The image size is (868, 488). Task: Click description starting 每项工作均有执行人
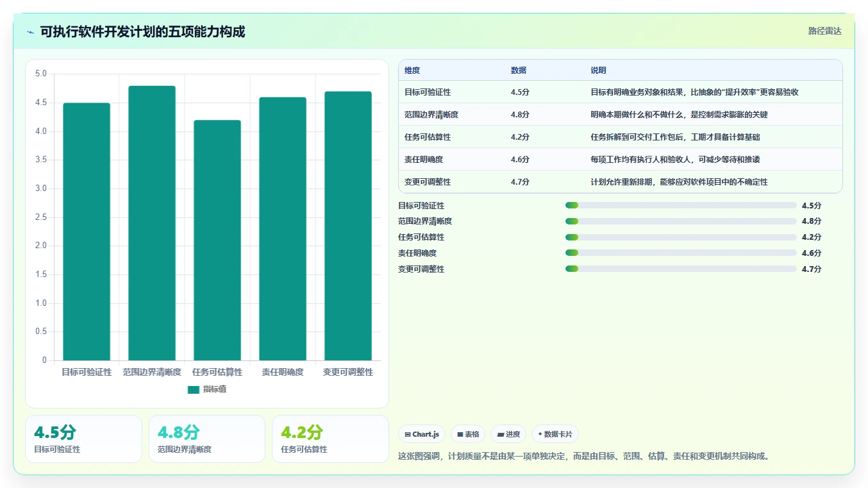pos(675,160)
